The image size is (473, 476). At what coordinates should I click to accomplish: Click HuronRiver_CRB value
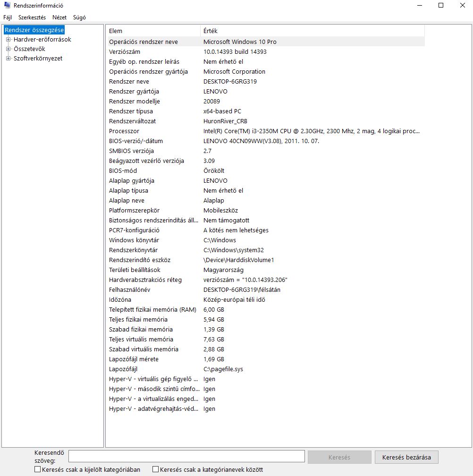[x=225, y=121]
